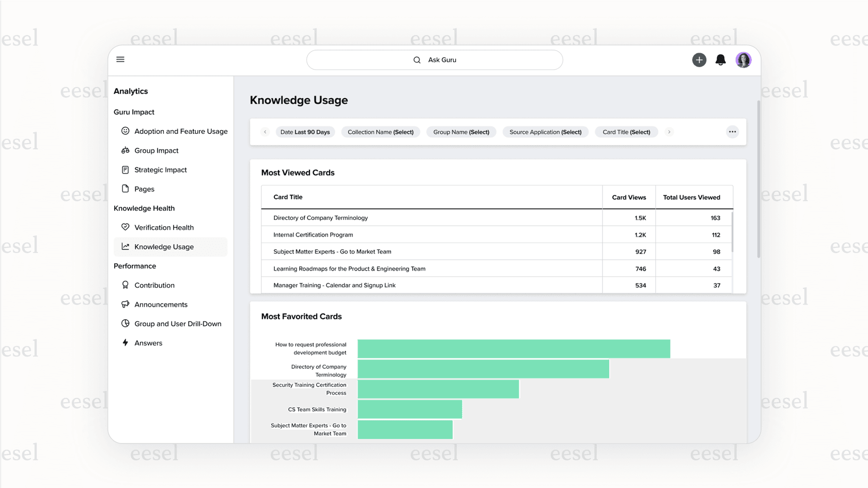This screenshot has width=868, height=488.
Task: Select the Adoption and Feature Usage smiley icon
Action: point(126,131)
